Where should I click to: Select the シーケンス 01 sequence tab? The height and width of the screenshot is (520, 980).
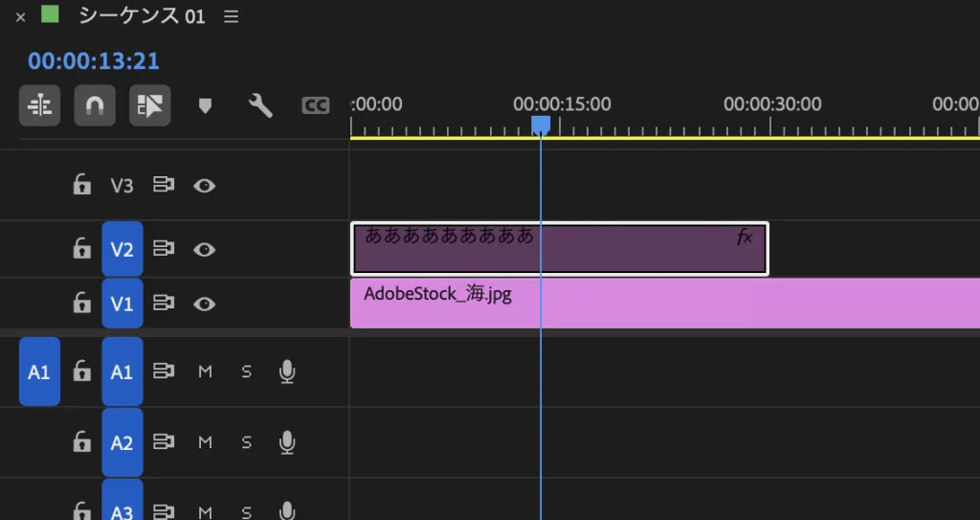click(142, 16)
